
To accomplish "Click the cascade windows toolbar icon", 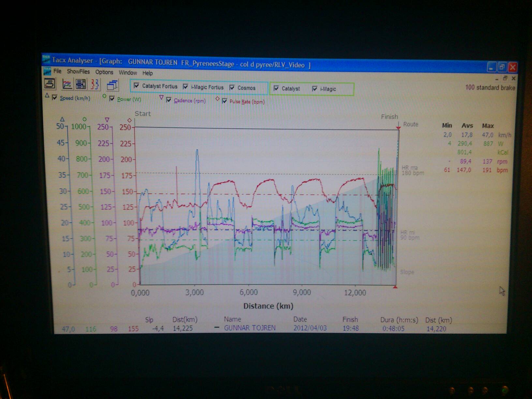I will click(112, 85).
